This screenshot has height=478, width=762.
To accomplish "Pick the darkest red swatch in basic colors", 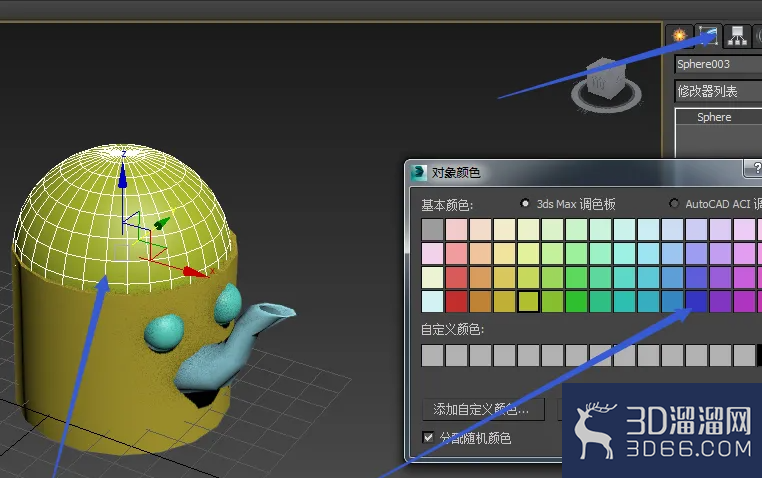I will point(456,301).
